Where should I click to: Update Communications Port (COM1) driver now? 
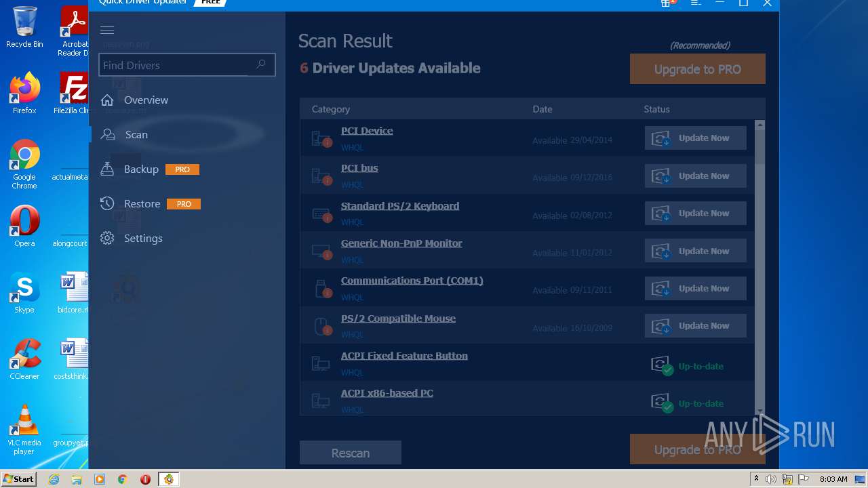696,288
